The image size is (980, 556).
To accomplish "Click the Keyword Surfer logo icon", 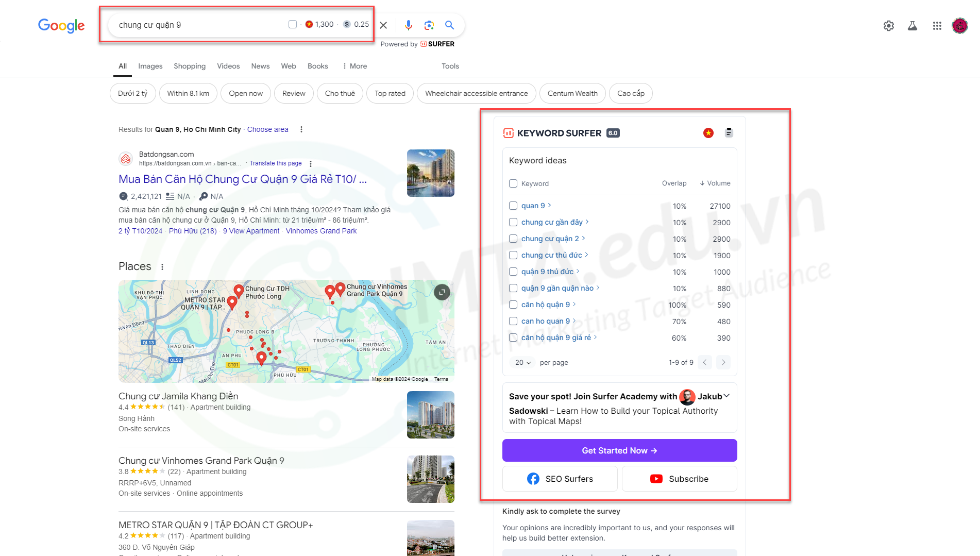I will tap(508, 133).
